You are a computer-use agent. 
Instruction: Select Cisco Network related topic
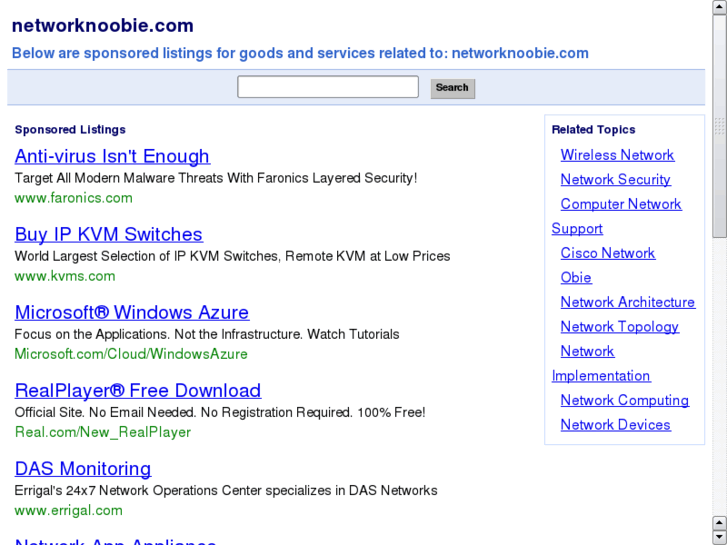[x=607, y=253]
